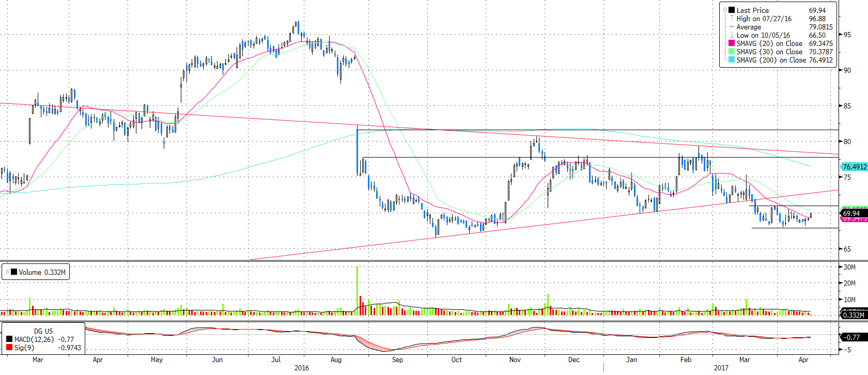This screenshot has width=868, height=375.
Task: Click the black Last Price color swatch
Action: 732,10
